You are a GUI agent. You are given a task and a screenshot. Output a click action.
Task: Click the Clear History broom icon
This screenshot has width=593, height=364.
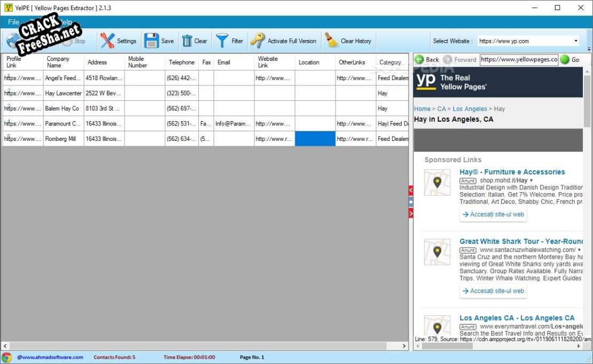coord(332,41)
